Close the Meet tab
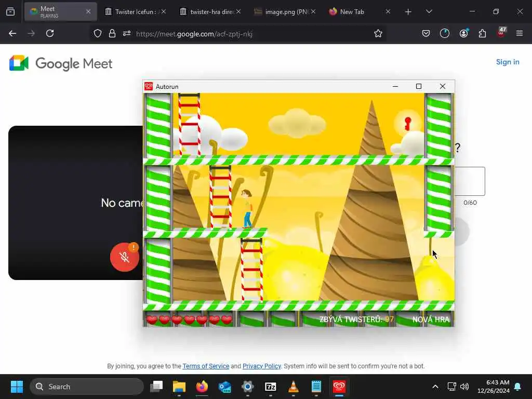This screenshot has height=399, width=532. pos(88,11)
